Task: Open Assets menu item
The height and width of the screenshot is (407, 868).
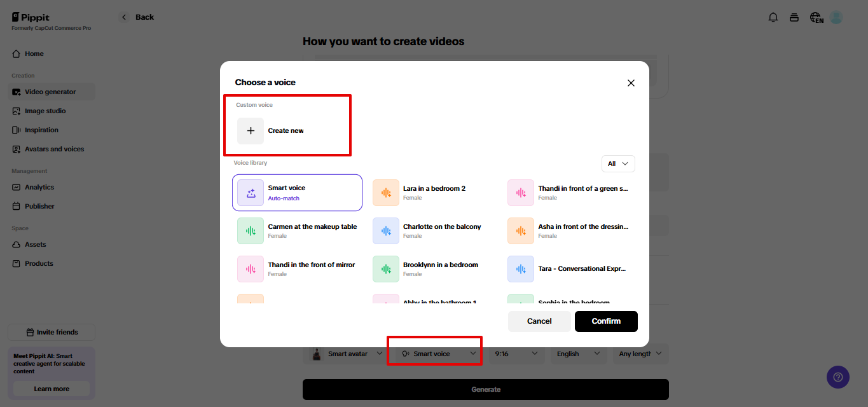Action: point(52,244)
